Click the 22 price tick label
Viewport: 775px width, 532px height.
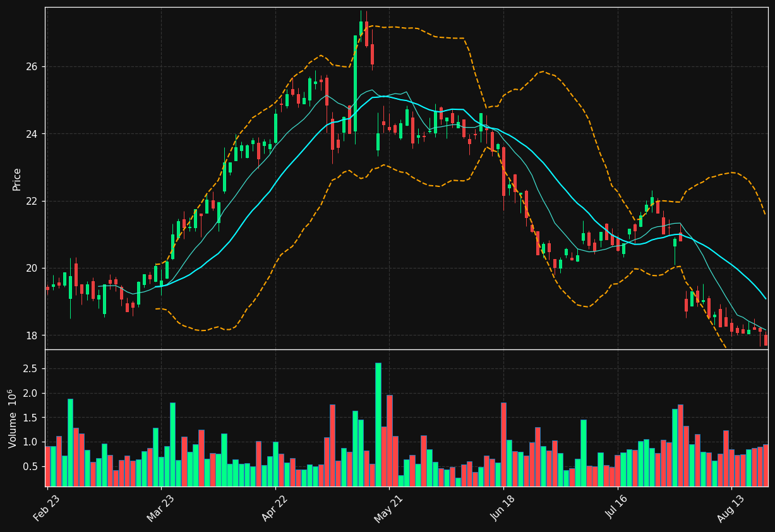(x=32, y=201)
